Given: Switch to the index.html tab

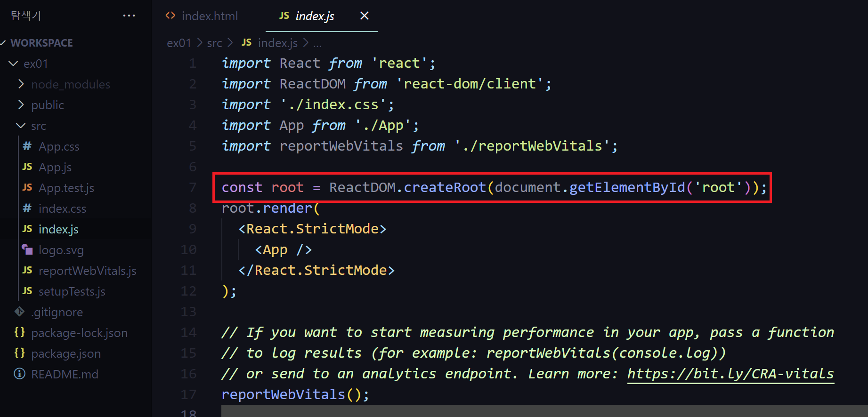Looking at the screenshot, I should [x=202, y=16].
